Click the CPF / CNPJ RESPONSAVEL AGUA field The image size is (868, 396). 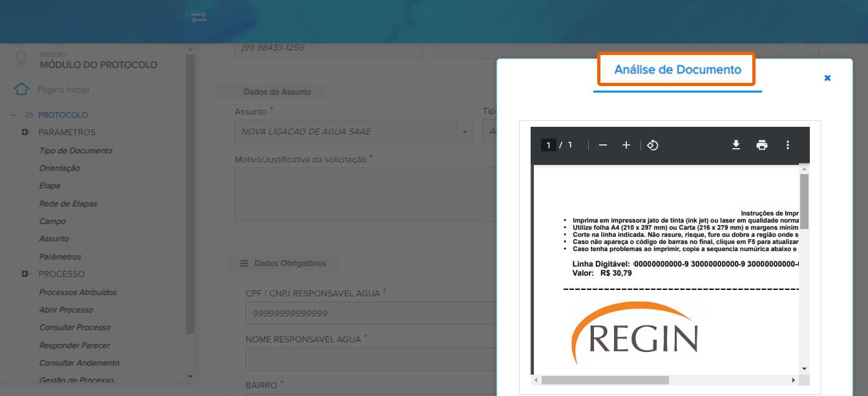click(x=370, y=313)
